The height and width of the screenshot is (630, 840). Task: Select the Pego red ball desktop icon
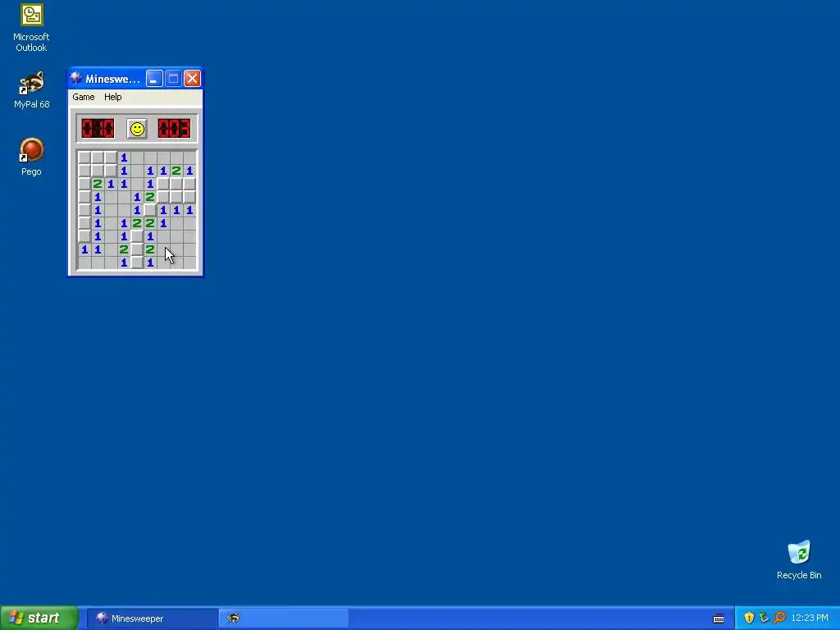[31, 157]
